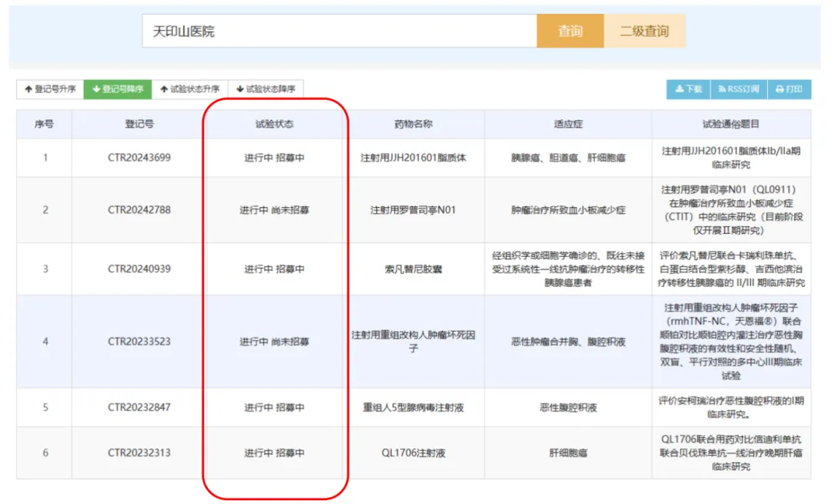Click the 打印 print button
The image size is (831, 504).
tap(789, 89)
